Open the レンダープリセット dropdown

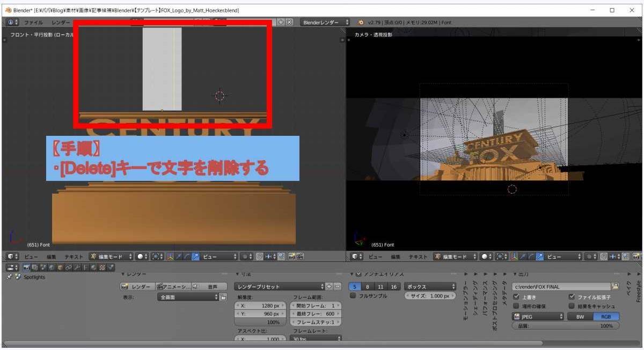pos(279,287)
